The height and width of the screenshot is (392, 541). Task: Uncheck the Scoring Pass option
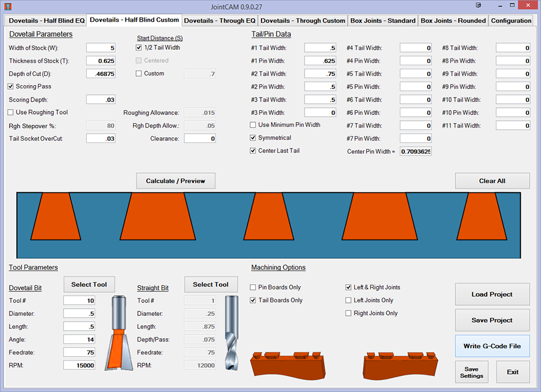coord(11,86)
